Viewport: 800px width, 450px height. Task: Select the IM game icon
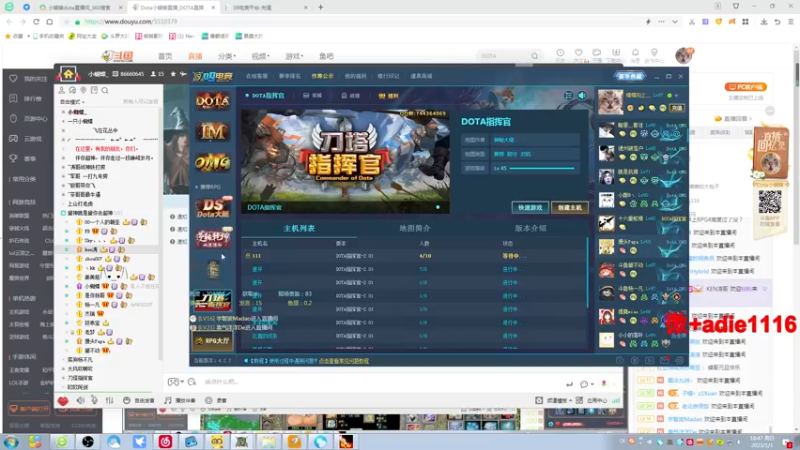213,132
